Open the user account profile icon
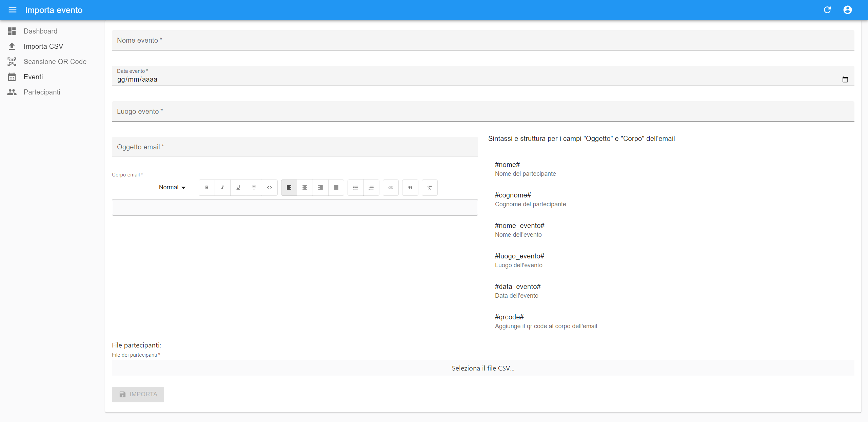The image size is (868, 422). click(848, 10)
